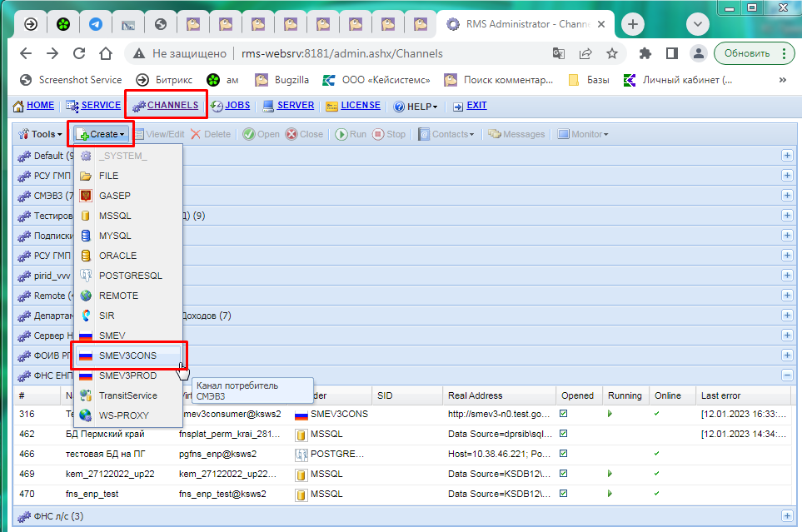This screenshot has height=532, width=802.
Task: Open the Tools dropdown menu
Action: pyautogui.click(x=41, y=134)
